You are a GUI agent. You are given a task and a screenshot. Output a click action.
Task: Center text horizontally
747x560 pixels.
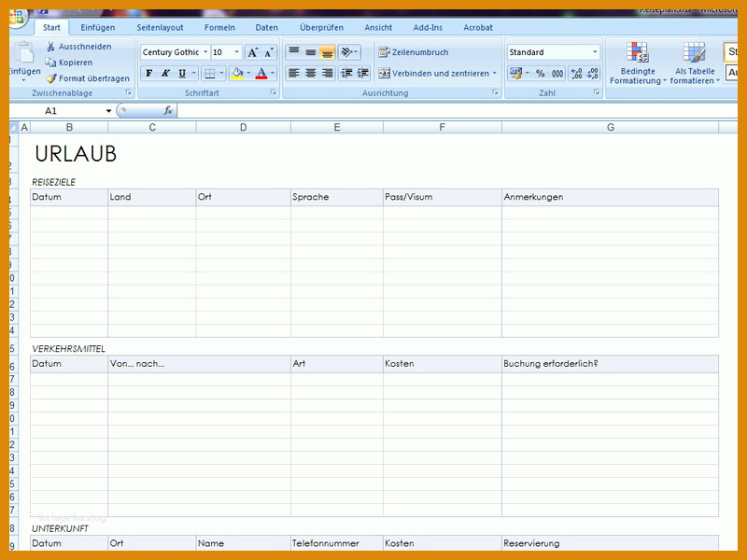(311, 74)
